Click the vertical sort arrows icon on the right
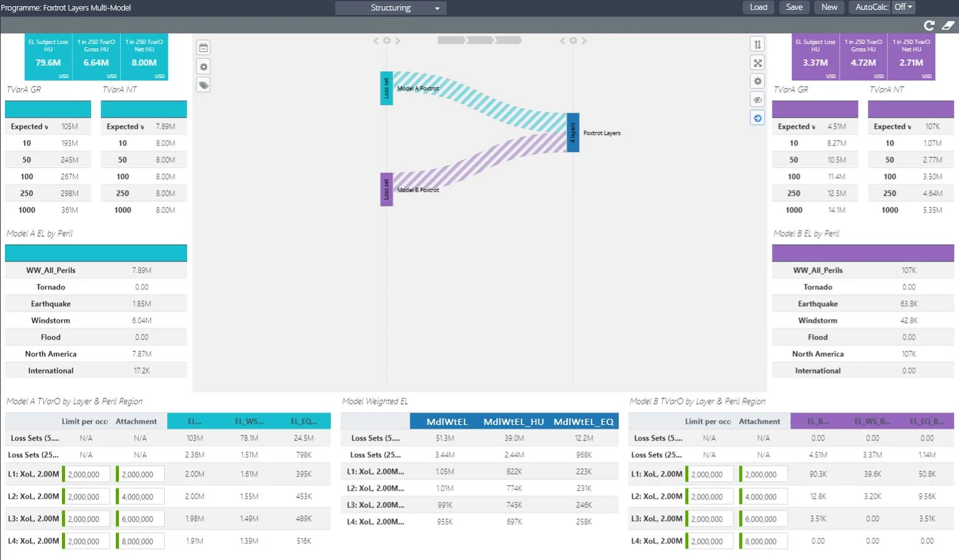 (x=757, y=44)
